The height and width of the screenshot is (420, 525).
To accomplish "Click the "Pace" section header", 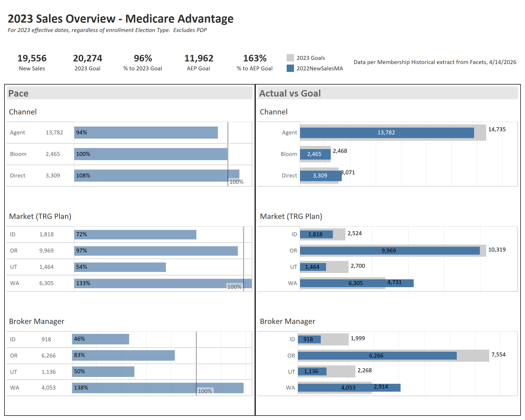I will 18,93.
